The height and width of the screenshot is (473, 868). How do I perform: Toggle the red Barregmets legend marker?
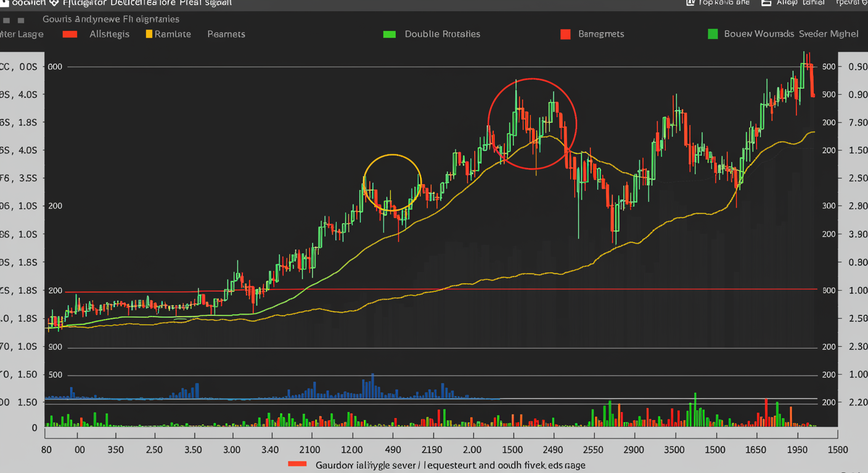pos(565,34)
